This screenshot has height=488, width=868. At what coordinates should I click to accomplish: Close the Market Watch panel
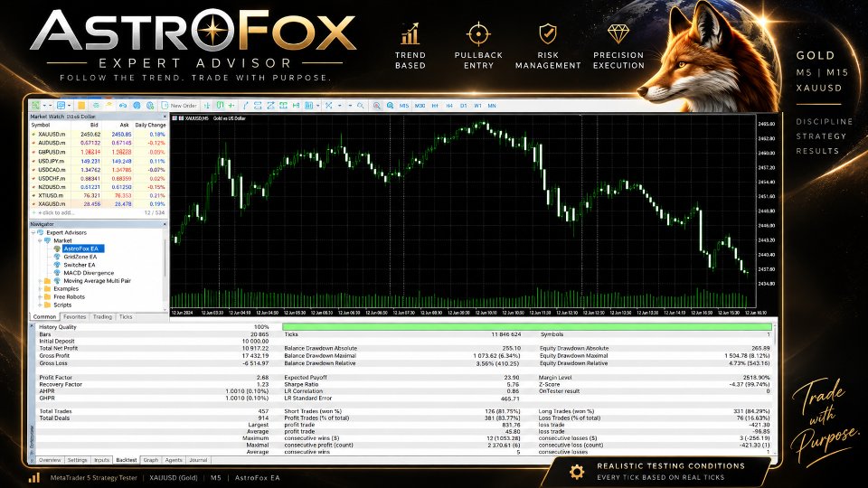coord(165,117)
